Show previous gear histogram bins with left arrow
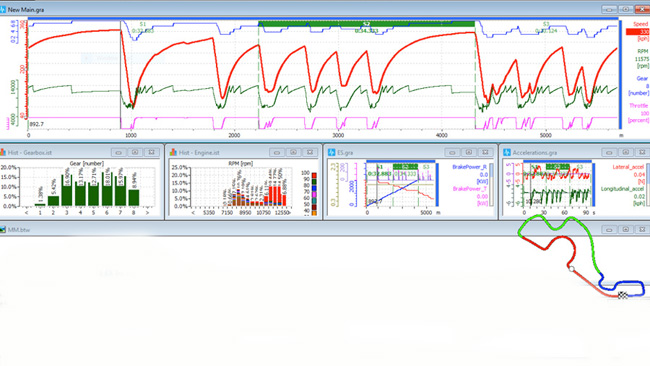This screenshot has height=366, width=650. click(x=27, y=213)
